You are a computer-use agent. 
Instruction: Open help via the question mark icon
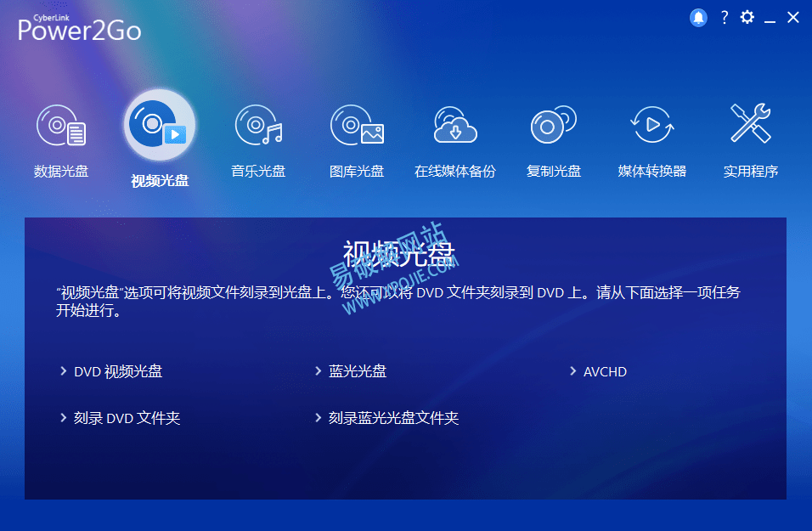tap(724, 18)
